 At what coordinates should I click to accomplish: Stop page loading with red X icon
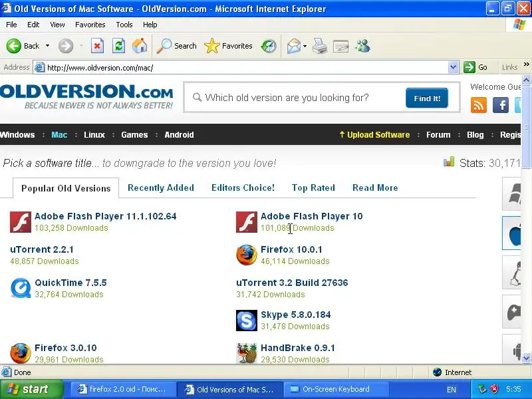(97, 46)
